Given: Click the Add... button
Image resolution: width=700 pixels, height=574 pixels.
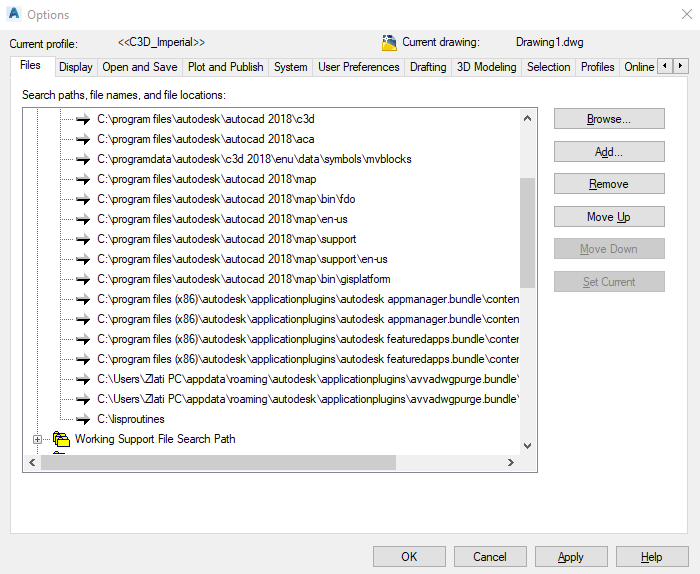Looking at the screenshot, I should [609, 152].
